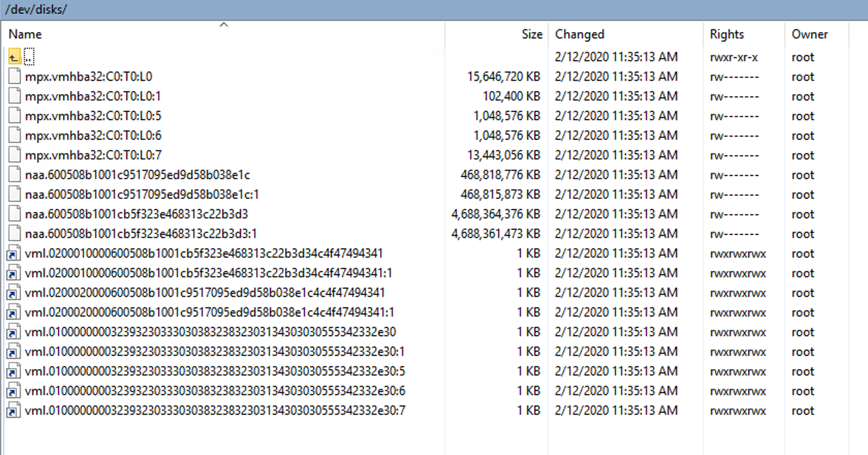Click the size value 4,688,361,473 KB

point(495,234)
